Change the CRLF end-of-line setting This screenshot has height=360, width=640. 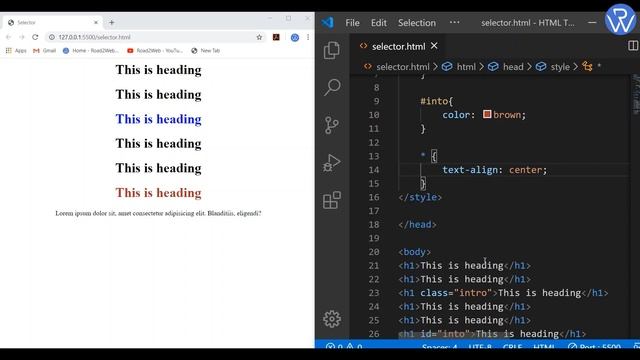coord(512,346)
